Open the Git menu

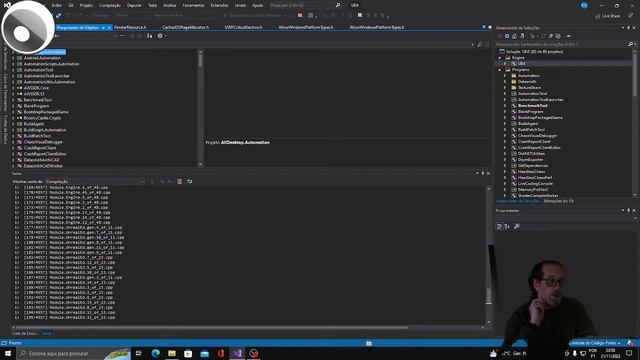point(71,5)
